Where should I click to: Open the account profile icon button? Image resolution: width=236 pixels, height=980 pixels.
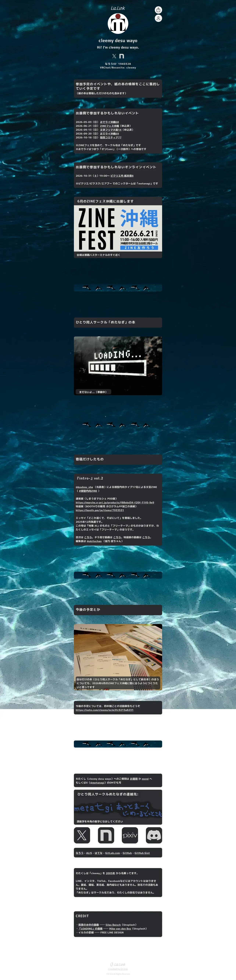158,18
